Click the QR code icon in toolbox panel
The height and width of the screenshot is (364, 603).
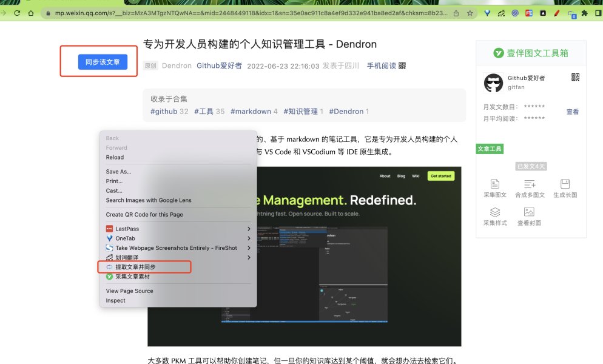tap(575, 77)
